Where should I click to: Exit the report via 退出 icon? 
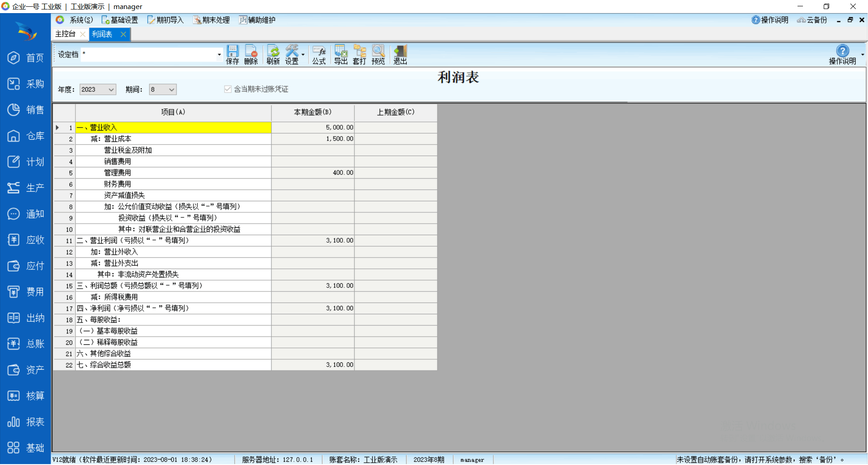(400, 55)
